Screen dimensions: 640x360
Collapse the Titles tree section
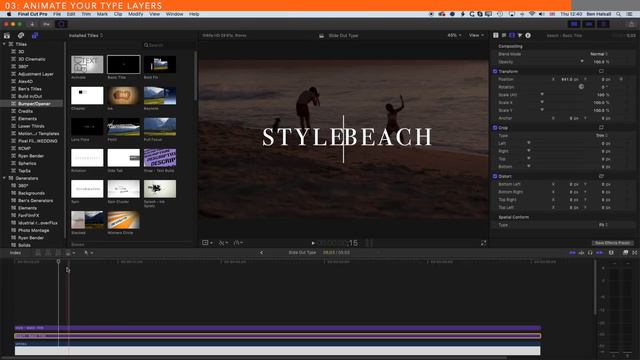tap(4, 44)
